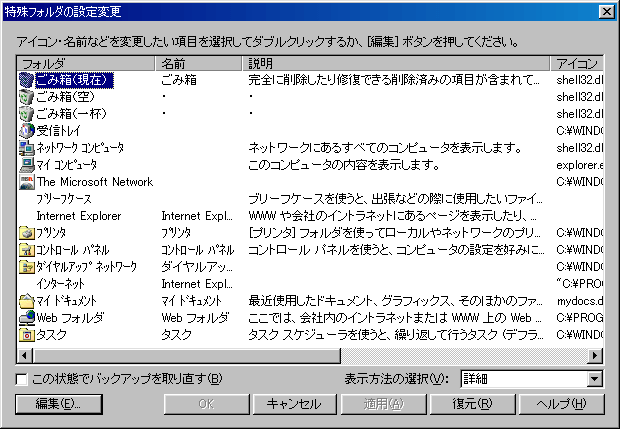Select the インターネット row

pyautogui.click(x=60, y=284)
